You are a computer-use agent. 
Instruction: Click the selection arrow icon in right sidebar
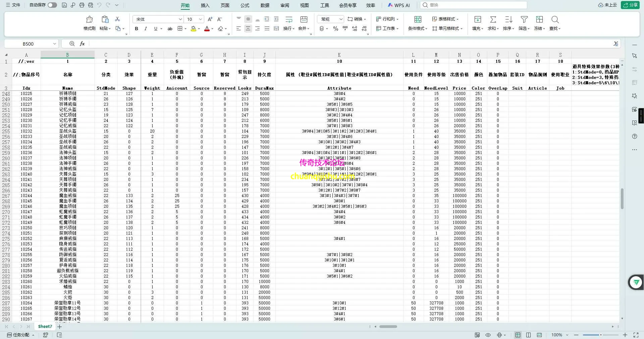[x=634, y=56]
